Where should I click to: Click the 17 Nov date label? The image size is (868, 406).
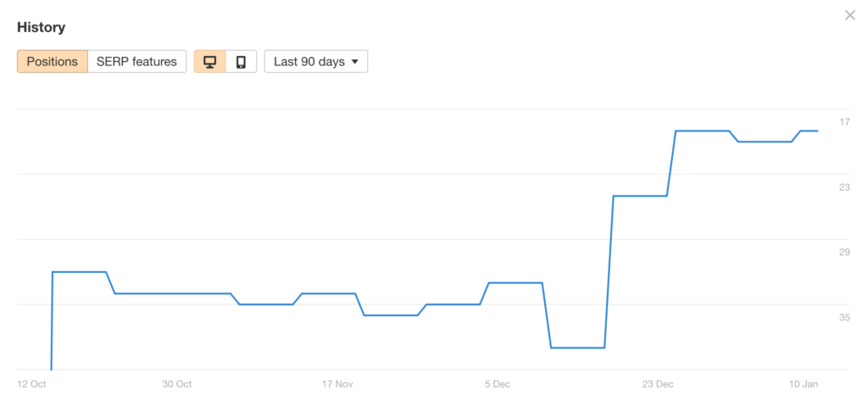[x=337, y=384]
